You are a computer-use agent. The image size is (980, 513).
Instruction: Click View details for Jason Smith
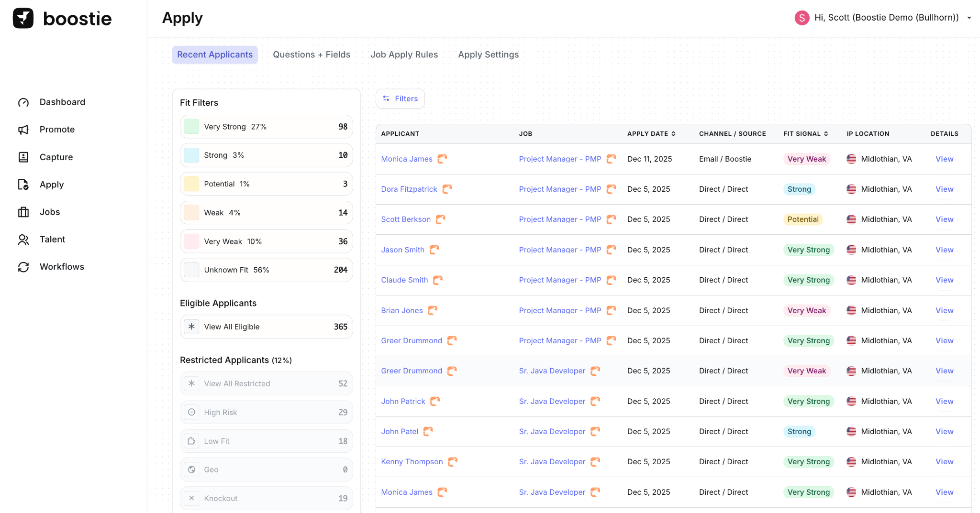pos(944,250)
